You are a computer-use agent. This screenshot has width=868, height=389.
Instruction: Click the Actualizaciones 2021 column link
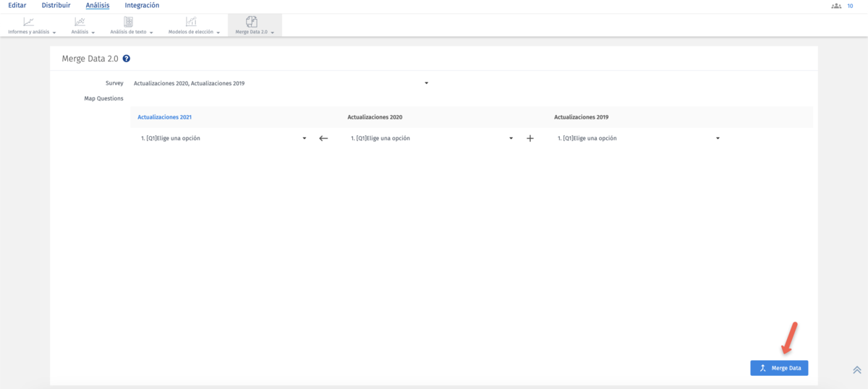point(165,116)
